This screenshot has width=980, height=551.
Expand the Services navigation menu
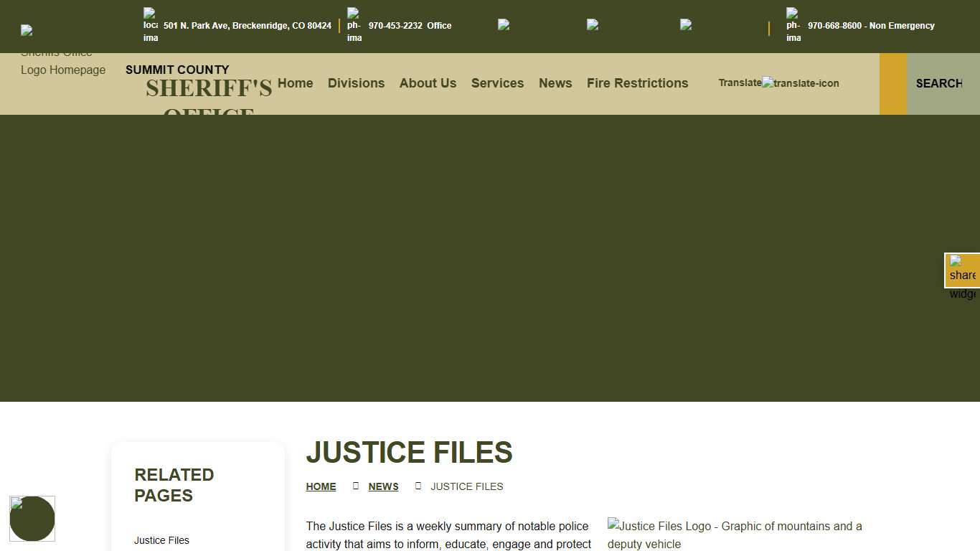(x=497, y=83)
